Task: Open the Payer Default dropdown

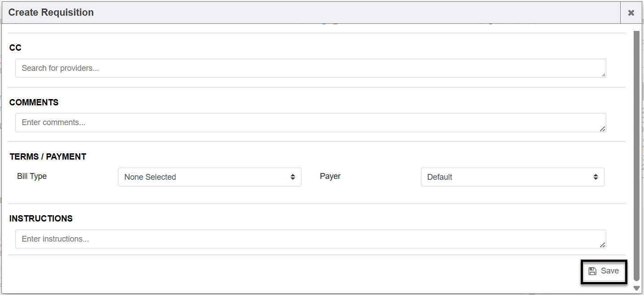Action: tap(512, 177)
